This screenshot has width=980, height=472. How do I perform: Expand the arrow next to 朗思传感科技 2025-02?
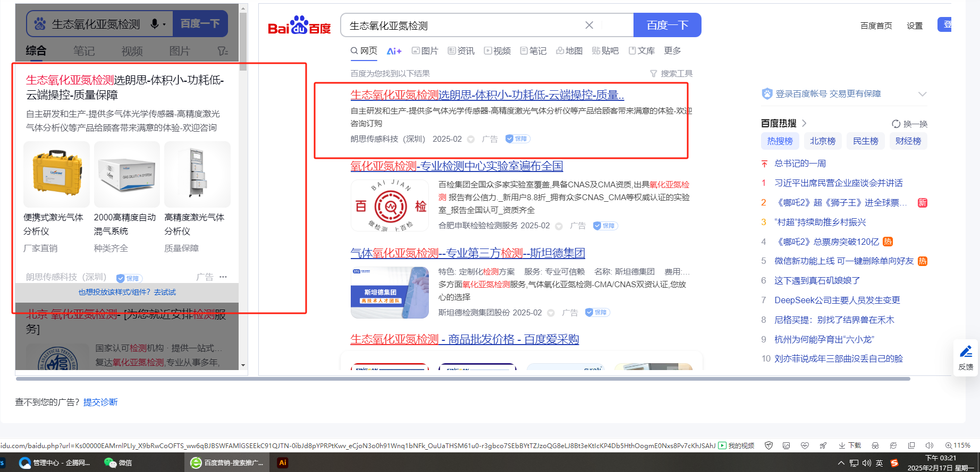(470, 139)
